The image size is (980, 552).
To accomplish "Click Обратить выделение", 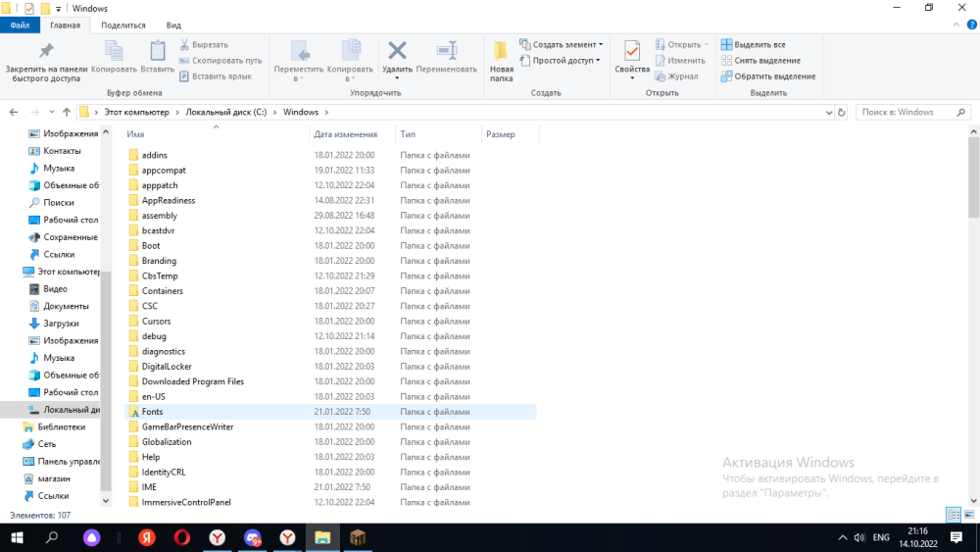I will coord(768,76).
